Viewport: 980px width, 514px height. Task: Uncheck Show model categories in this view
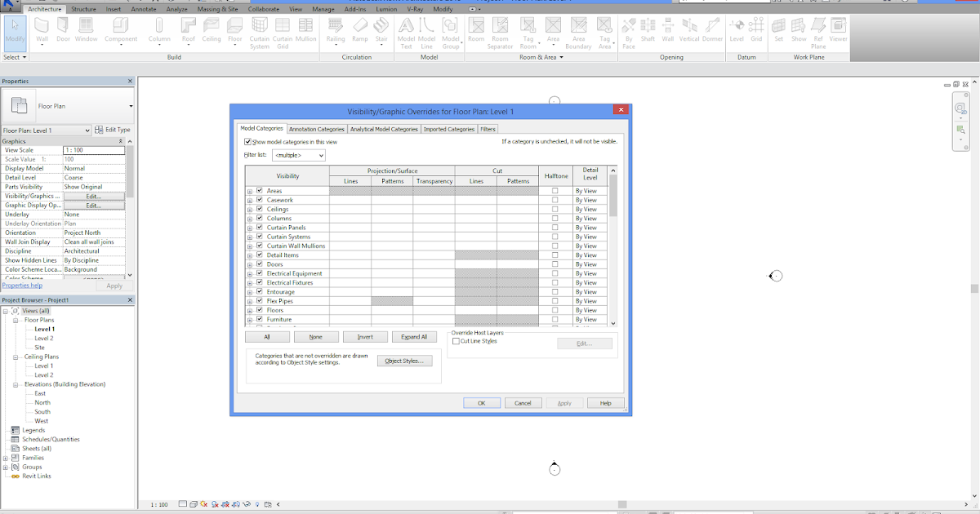coord(247,141)
